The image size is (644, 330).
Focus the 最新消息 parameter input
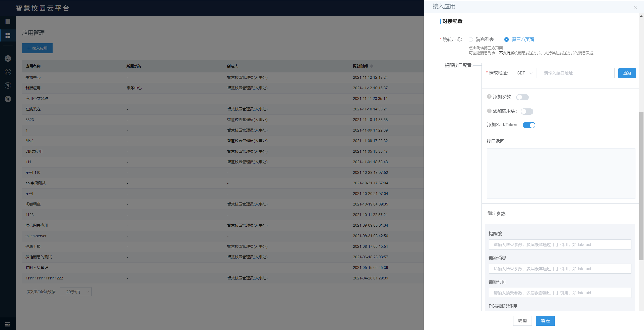point(560,269)
